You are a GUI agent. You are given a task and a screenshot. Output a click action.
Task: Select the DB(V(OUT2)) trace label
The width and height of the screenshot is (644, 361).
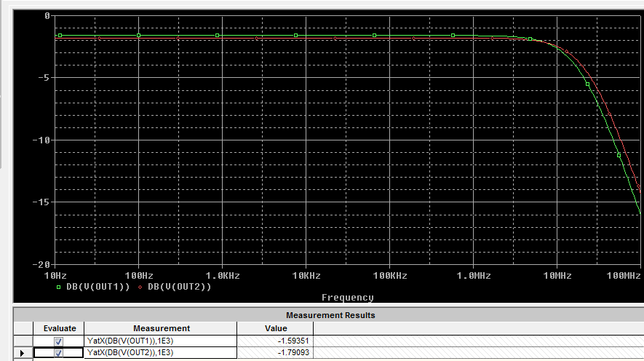click(x=180, y=287)
